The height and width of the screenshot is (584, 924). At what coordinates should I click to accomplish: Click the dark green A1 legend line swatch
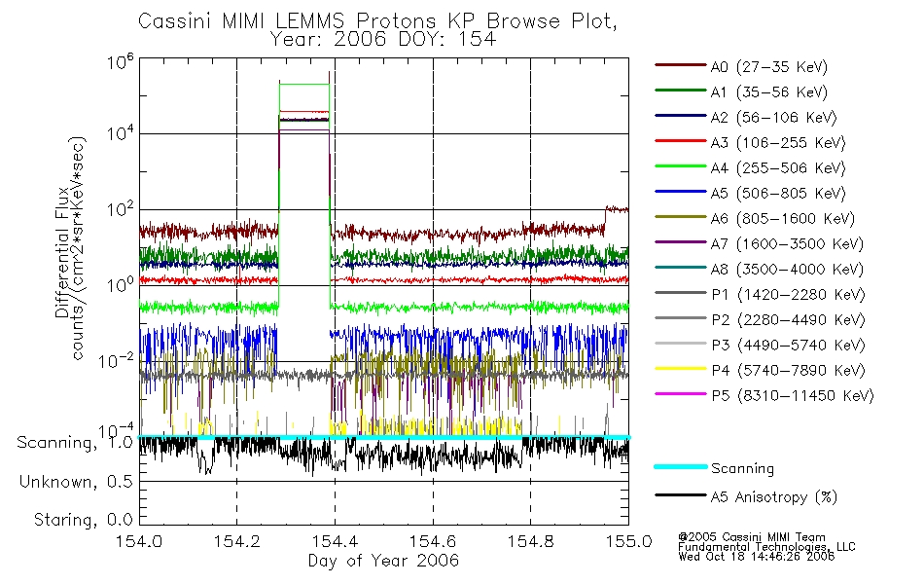(x=680, y=91)
